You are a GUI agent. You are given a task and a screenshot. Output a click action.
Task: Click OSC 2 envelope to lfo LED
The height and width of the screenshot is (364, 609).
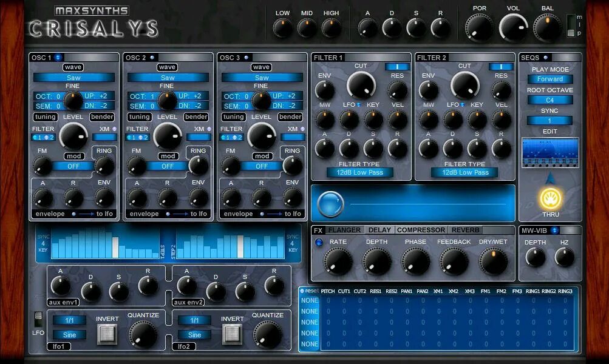[x=168, y=214]
